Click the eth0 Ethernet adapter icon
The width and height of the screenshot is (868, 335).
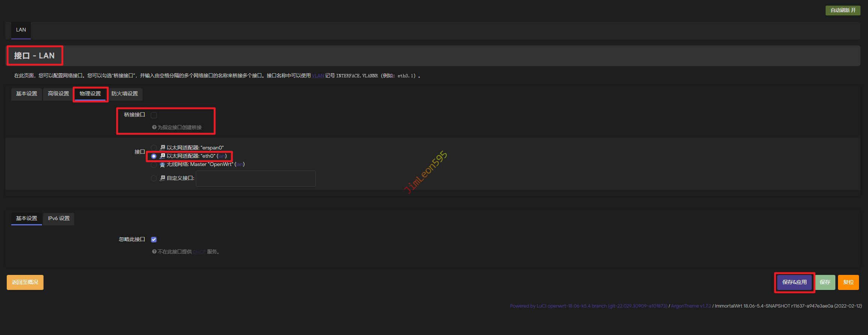[x=162, y=156]
